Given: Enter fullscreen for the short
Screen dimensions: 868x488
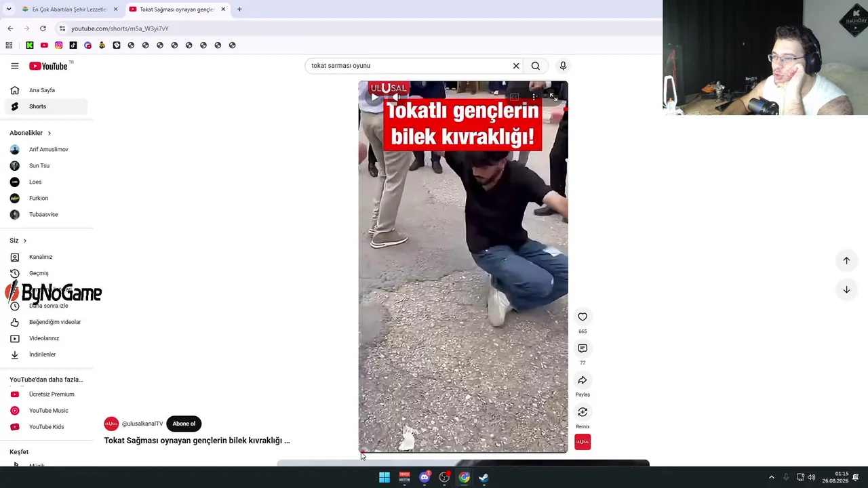Looking at the screenshot, I should pos(554,97).
